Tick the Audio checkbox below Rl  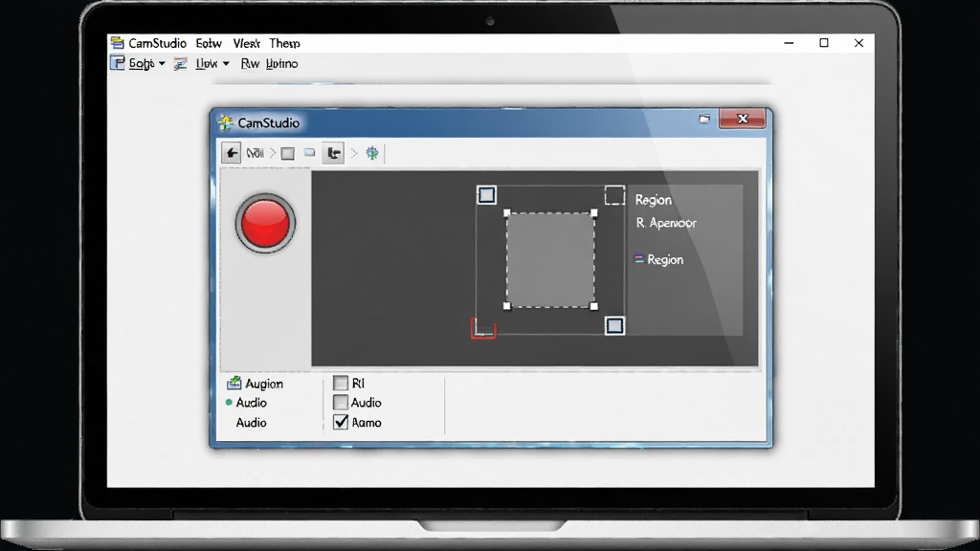pyautogui.click(x=341, y=403)
